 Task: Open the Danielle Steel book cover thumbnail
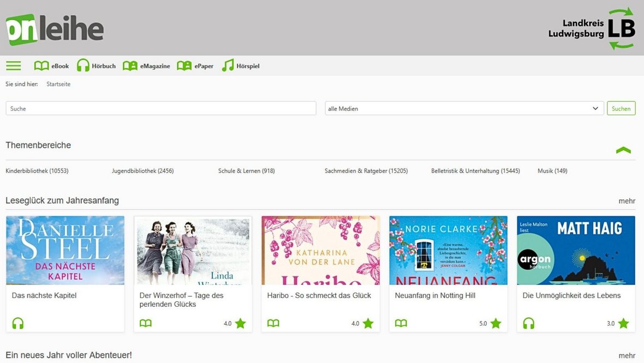point(65,250)
